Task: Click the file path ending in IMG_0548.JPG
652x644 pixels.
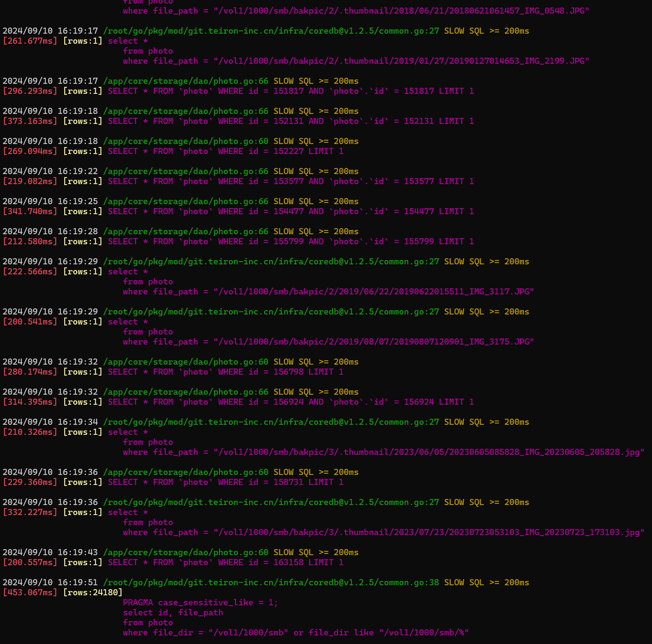Action: tap(401, 11)
